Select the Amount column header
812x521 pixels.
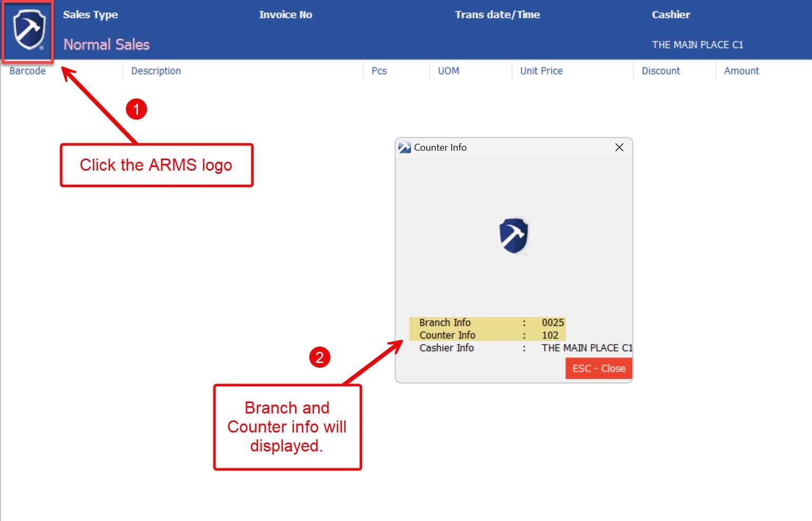coord(741,71)
